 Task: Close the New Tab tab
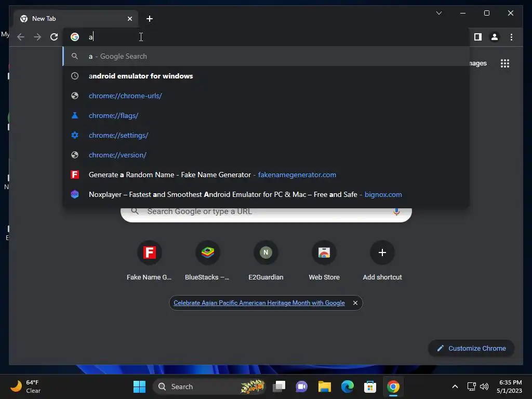(x=129, y=19)
